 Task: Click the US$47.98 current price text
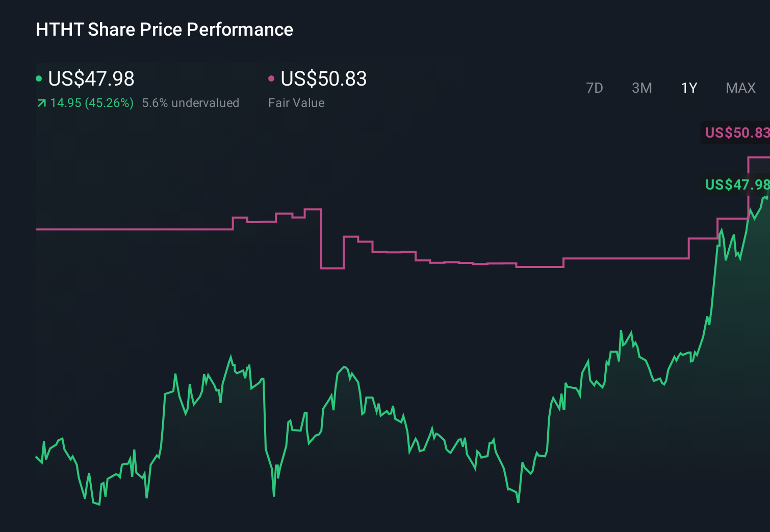click(x=91, y=79)
